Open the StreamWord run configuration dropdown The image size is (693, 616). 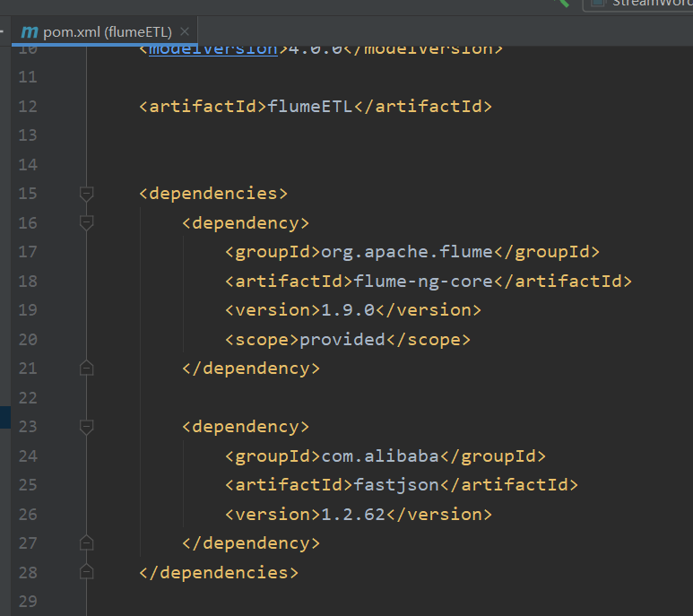point(638,4)
